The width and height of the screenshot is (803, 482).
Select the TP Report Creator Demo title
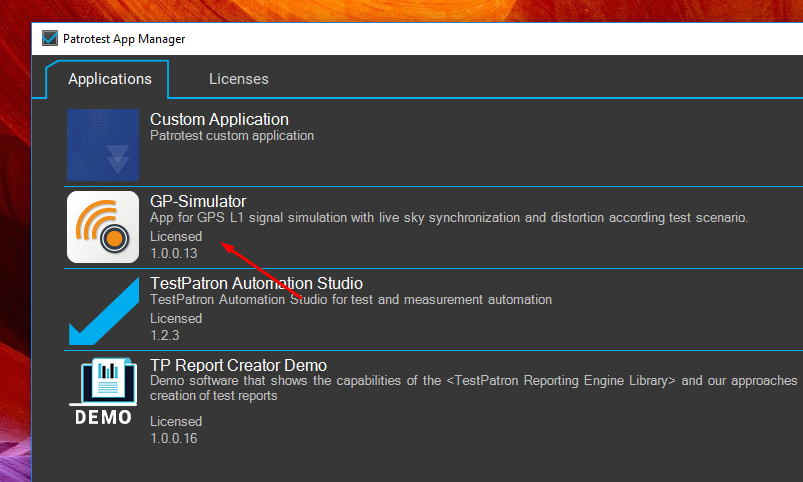pyautogui.click(x=238, y=366)
